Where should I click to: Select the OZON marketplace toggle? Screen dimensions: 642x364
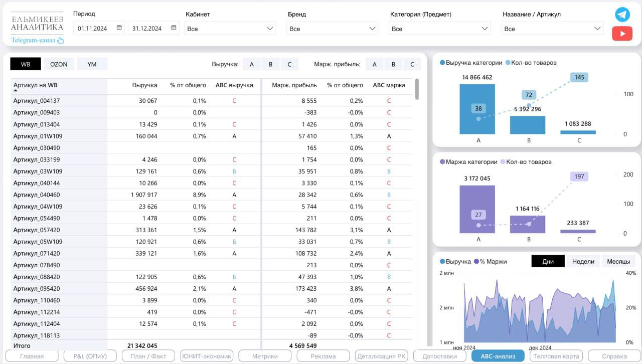tap(59, 64)
